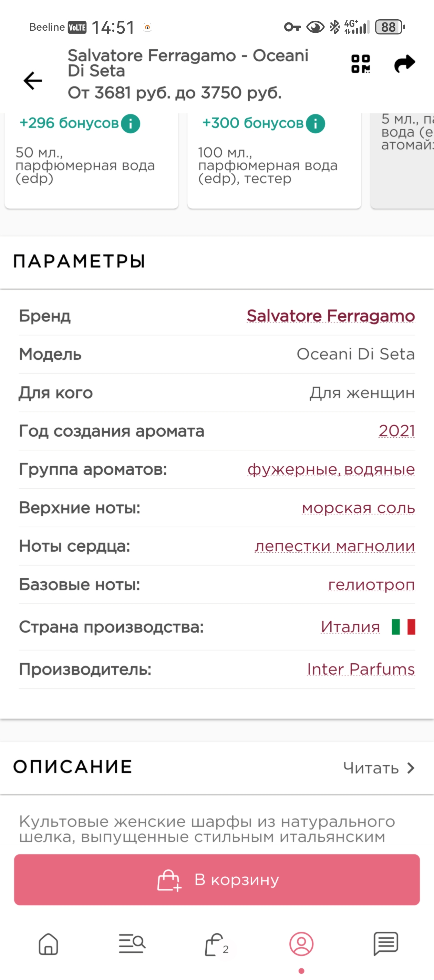
Task: Open the catalog search tab
Action: [x=132, y=944]
